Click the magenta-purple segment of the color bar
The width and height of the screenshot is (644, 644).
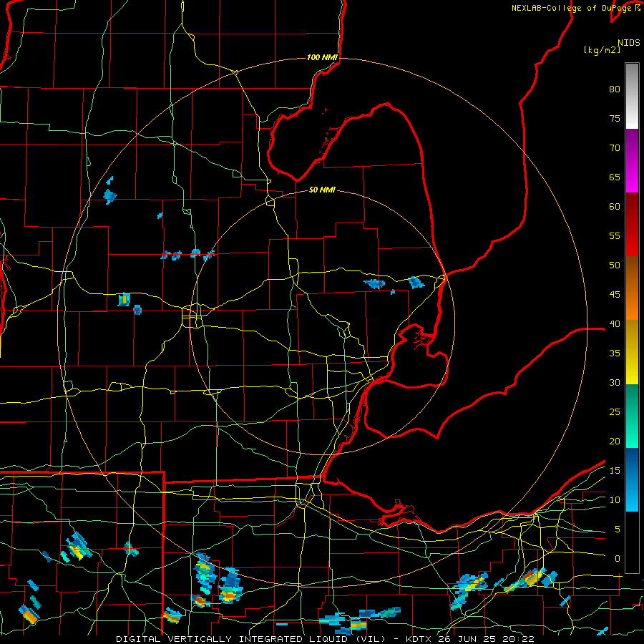coord(632,161)
